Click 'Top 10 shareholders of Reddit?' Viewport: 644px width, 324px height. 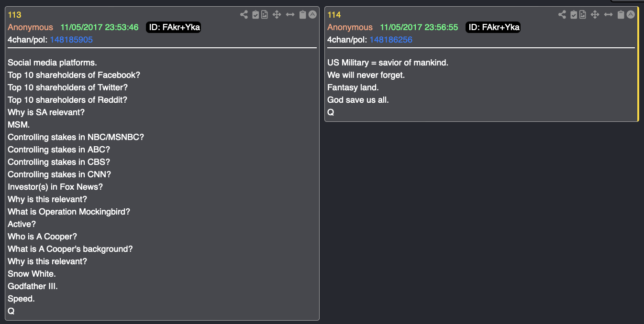click(67, 100)
